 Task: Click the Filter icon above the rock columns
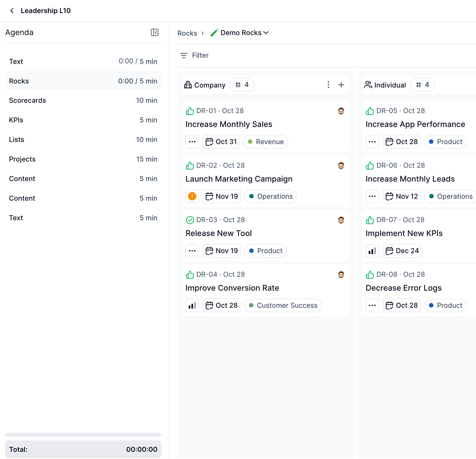(x=183, y=55)
